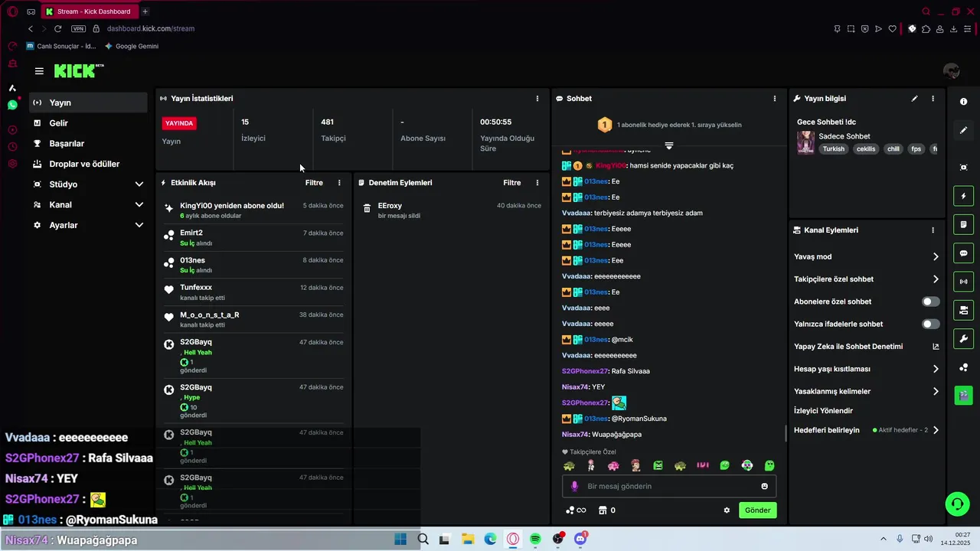Open Discord from the taskbar
This screenshot has height=551, width=980.
580,539
